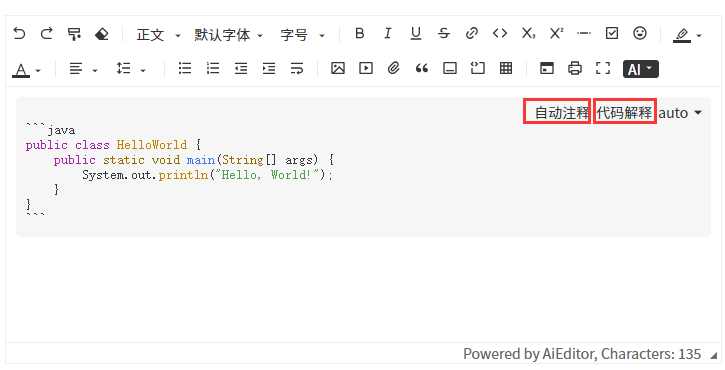Open the text alignment dropdown

pos(84,69)
